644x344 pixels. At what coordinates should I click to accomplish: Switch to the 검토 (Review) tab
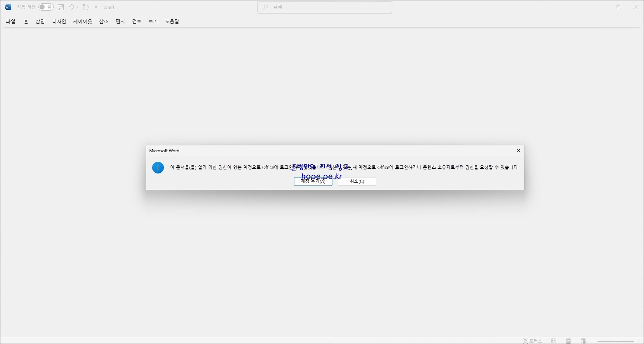pyautogui.click(x=137, y=22)
